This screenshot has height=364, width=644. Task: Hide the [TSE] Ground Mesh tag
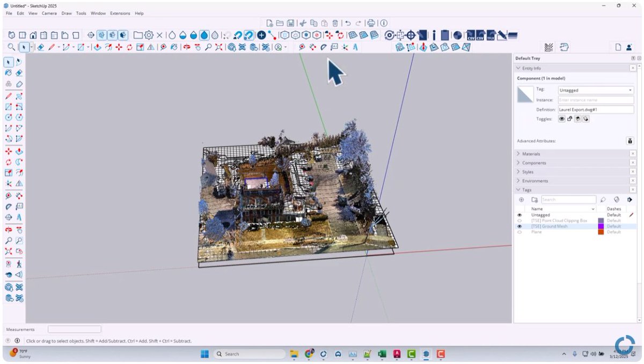(x=519, y=226)
